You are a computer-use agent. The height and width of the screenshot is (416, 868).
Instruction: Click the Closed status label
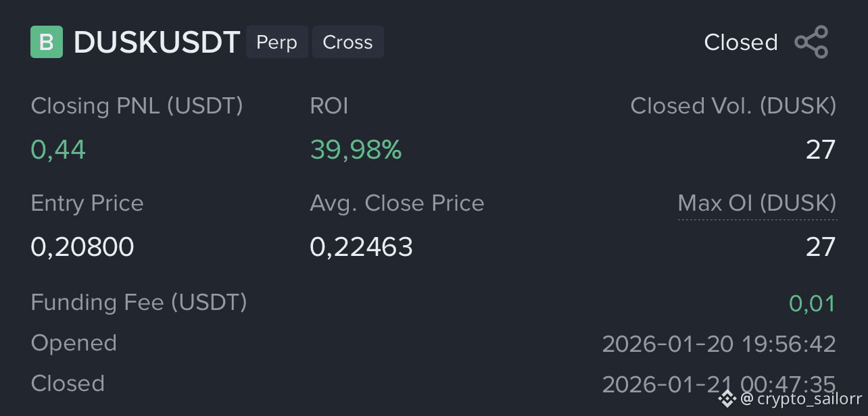(x=741, y=42)
